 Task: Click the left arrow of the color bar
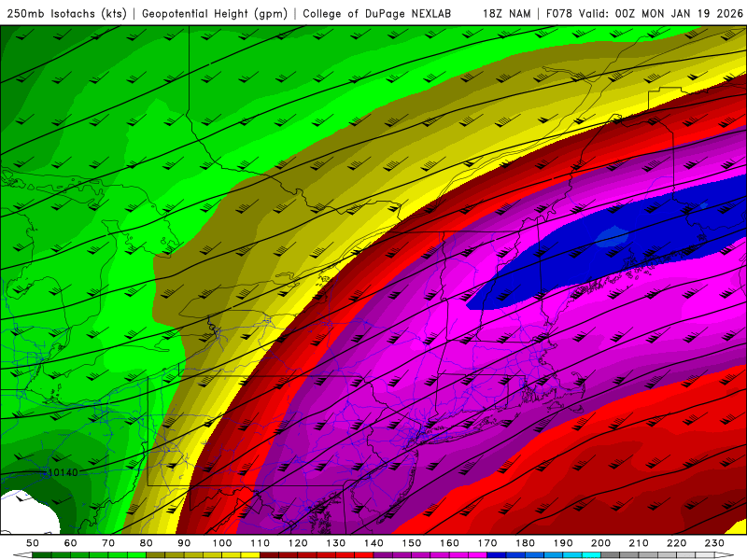22,555
